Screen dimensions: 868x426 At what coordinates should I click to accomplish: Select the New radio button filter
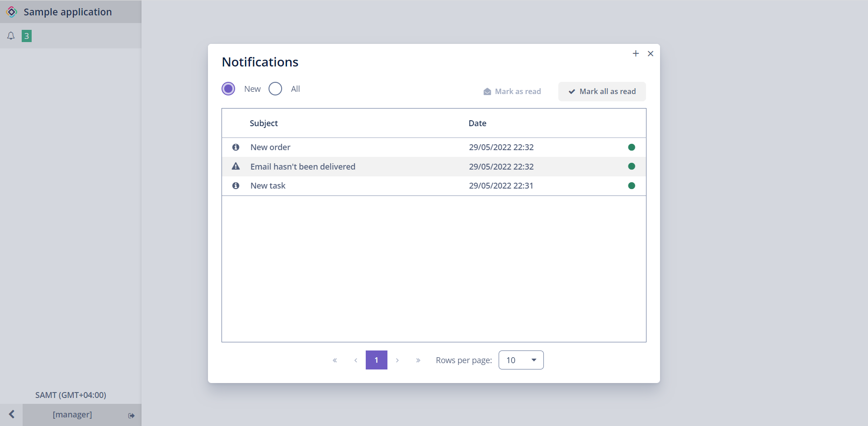tap(228, 89)
